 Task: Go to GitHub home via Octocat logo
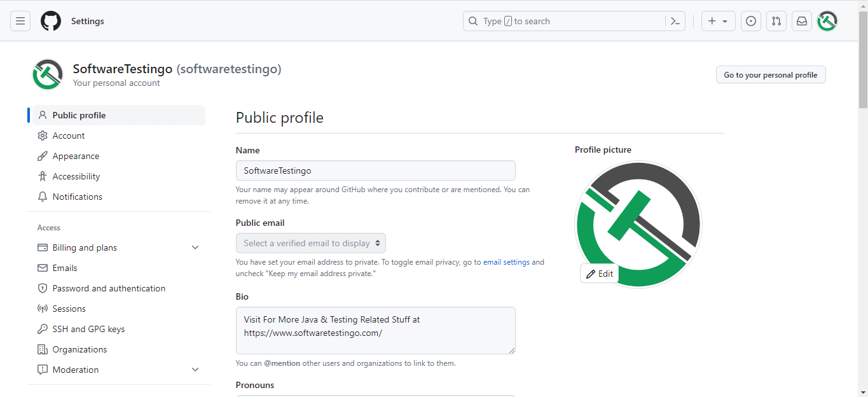51,21
